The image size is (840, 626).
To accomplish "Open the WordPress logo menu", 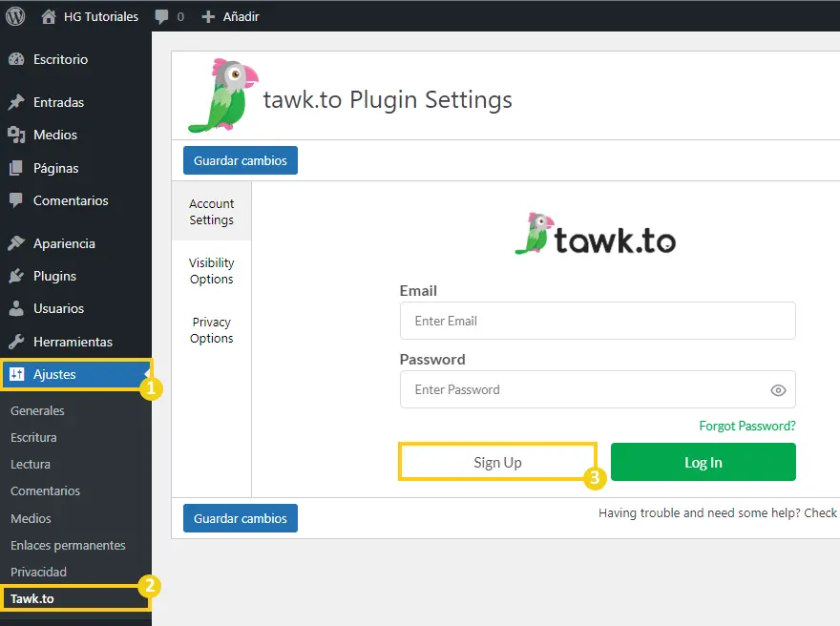I will (15, 16).
